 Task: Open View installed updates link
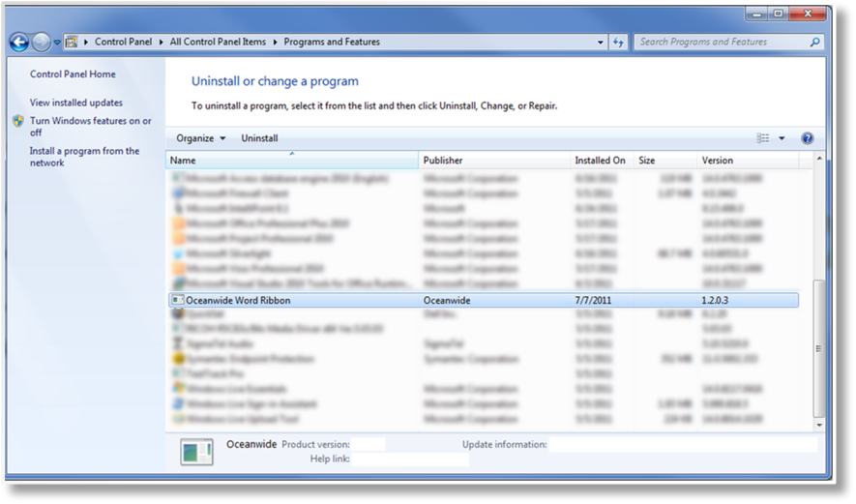tap(76, 103)
